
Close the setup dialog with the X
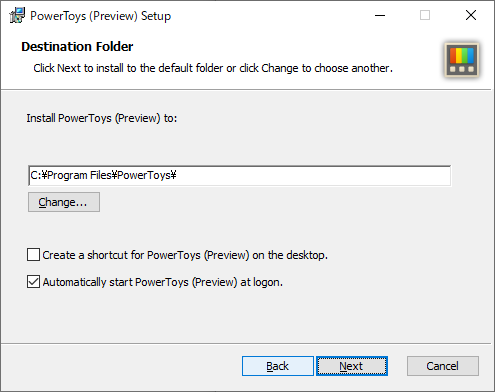pos(471,15)
